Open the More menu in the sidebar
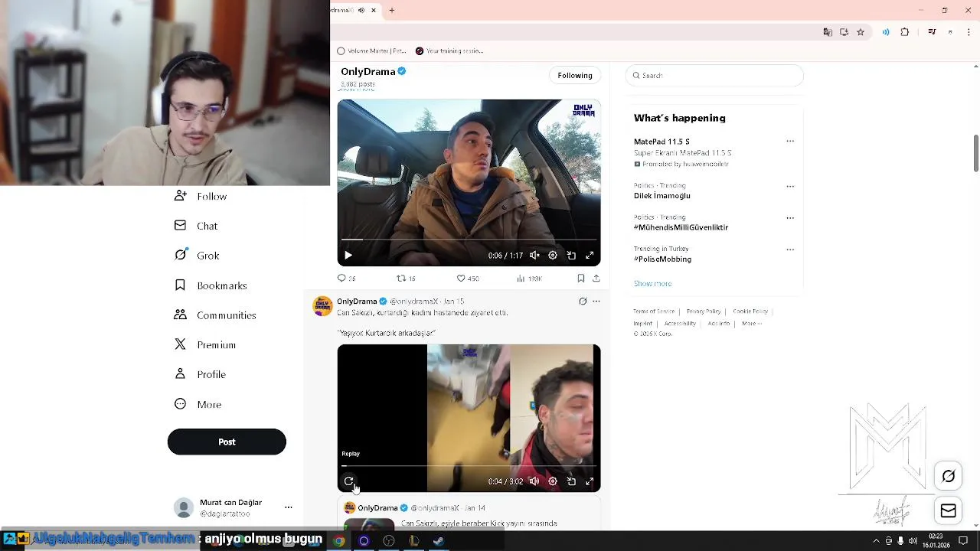The width and height of the screenshot is (980, 551). [198, 404]
